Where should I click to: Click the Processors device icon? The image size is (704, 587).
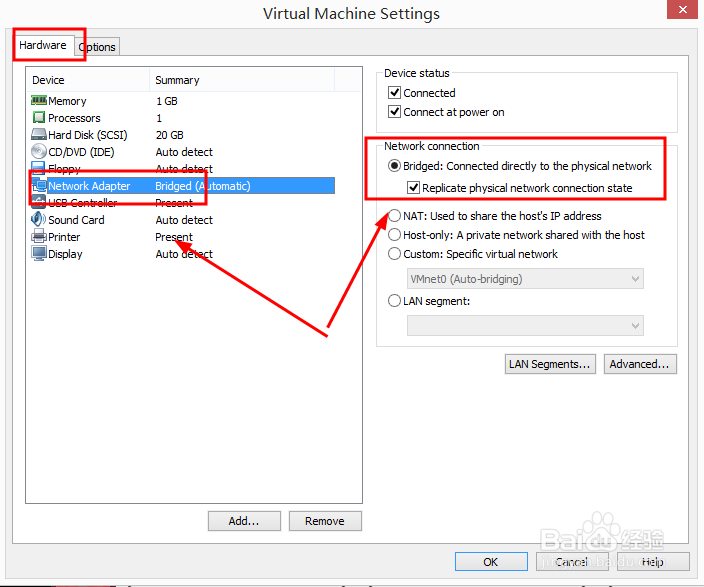39,117
